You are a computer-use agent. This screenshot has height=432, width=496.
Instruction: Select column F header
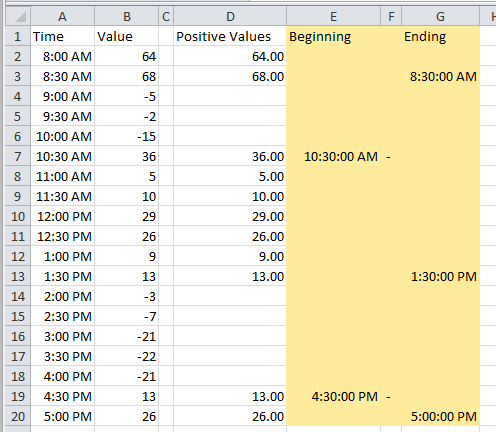tap(391, 16)
